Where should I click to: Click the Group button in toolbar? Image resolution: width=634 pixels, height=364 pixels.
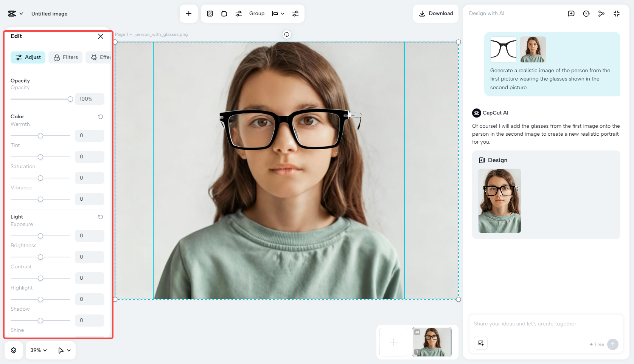point(257,14)
